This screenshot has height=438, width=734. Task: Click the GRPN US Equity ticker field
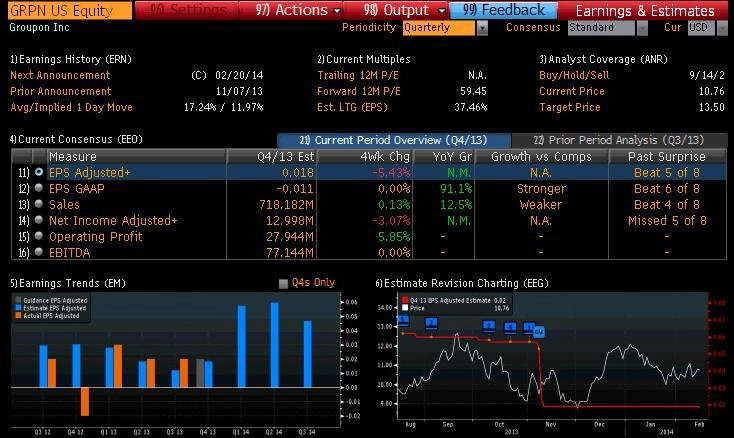click(x=70, y=10)
